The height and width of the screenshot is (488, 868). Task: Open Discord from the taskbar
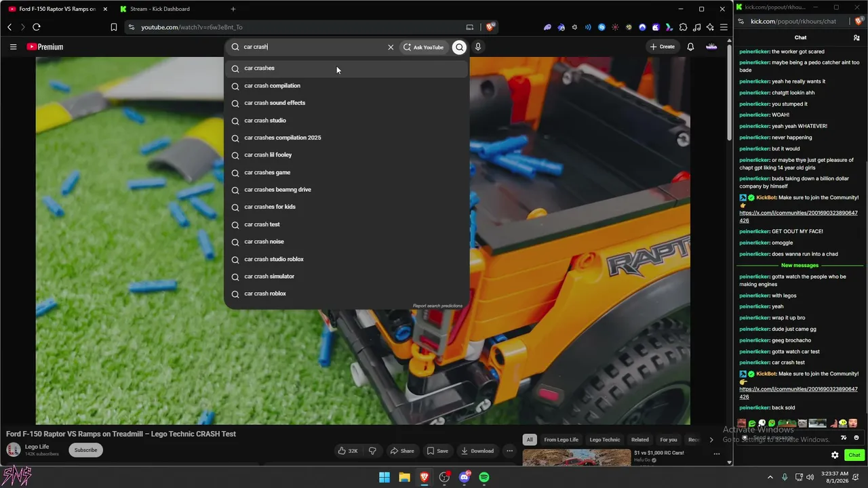465,477
